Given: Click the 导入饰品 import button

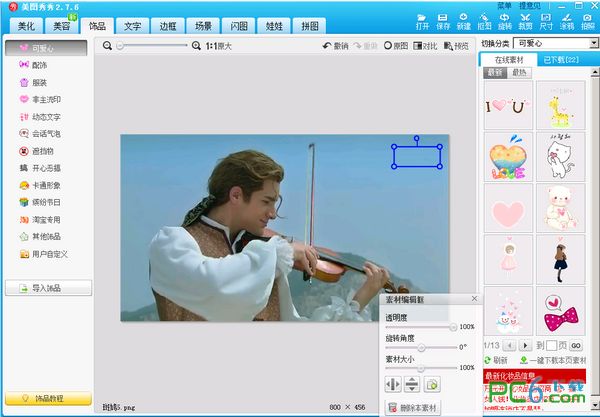Looking at the screenshot, I should 47,289.
